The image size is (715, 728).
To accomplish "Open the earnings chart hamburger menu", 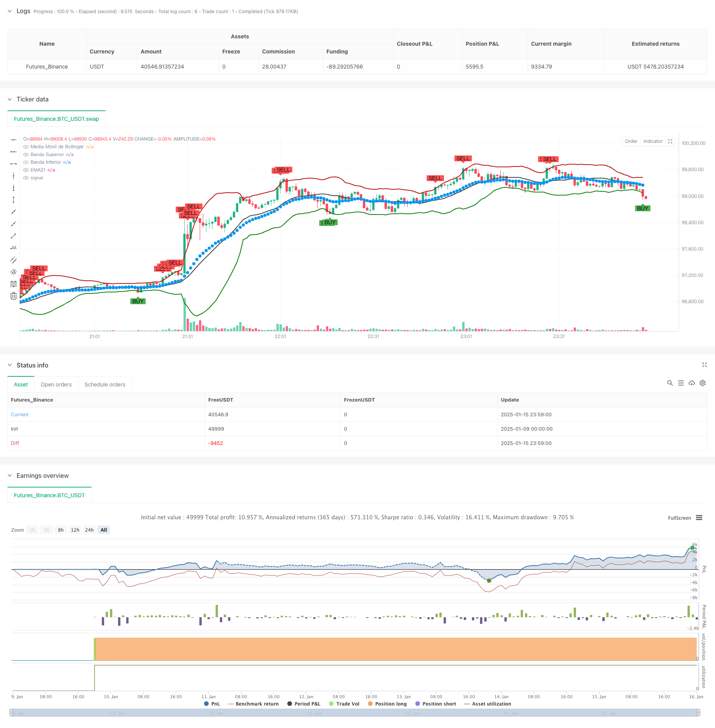I will (x=699, y=518).
